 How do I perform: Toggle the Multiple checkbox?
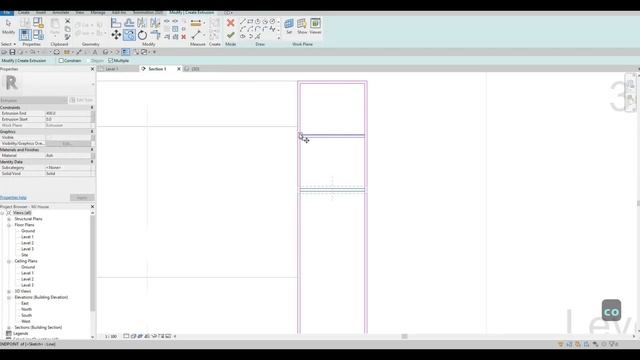[x=111, y=60]
